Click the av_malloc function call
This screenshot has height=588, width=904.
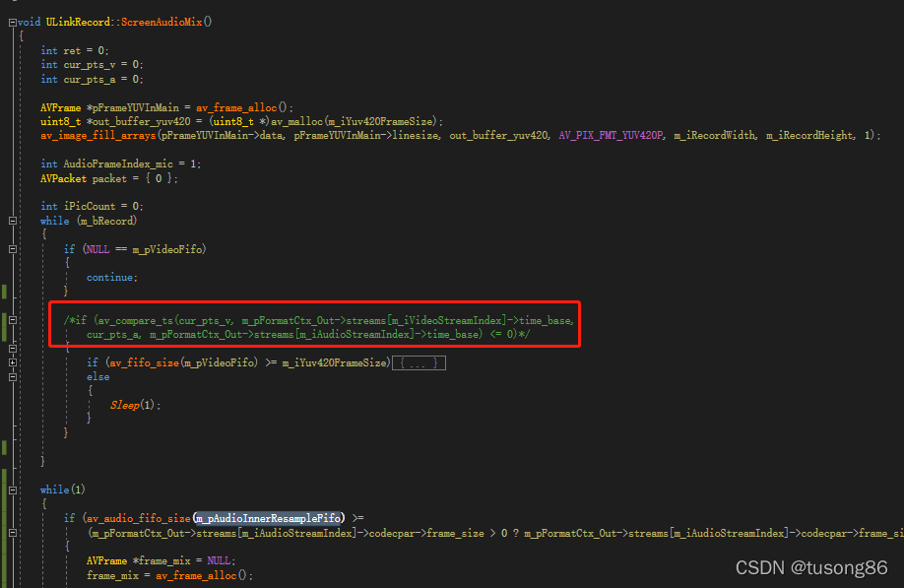297,121
